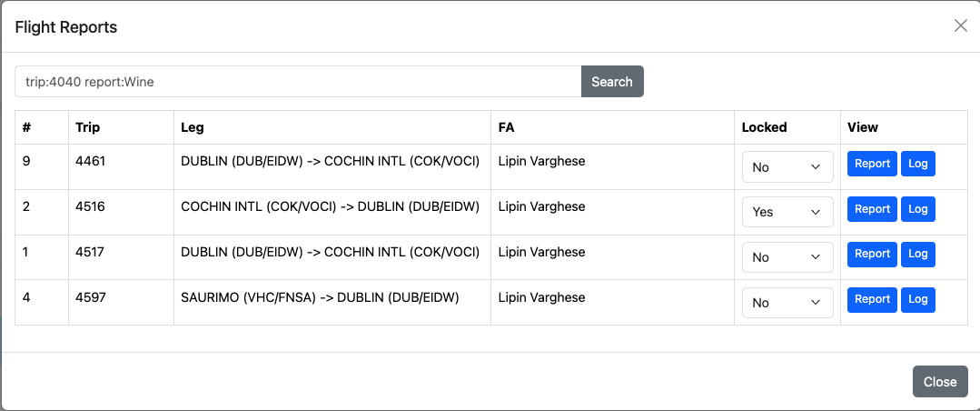The width and height of the screenshot is (980, 411).
Task: Close the Flight Reports dialog with the X icon
Action: pyautogui.click(x=960, y=26)
